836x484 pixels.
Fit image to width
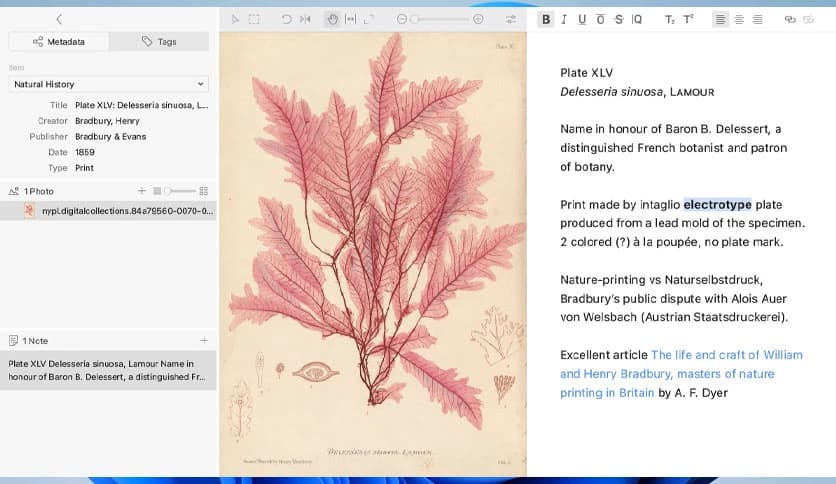[350, 20]
